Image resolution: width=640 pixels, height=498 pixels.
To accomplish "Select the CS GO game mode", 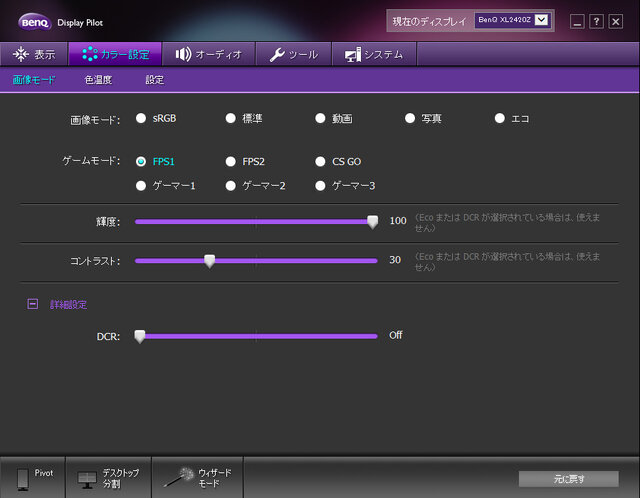I will coord(320,162).
